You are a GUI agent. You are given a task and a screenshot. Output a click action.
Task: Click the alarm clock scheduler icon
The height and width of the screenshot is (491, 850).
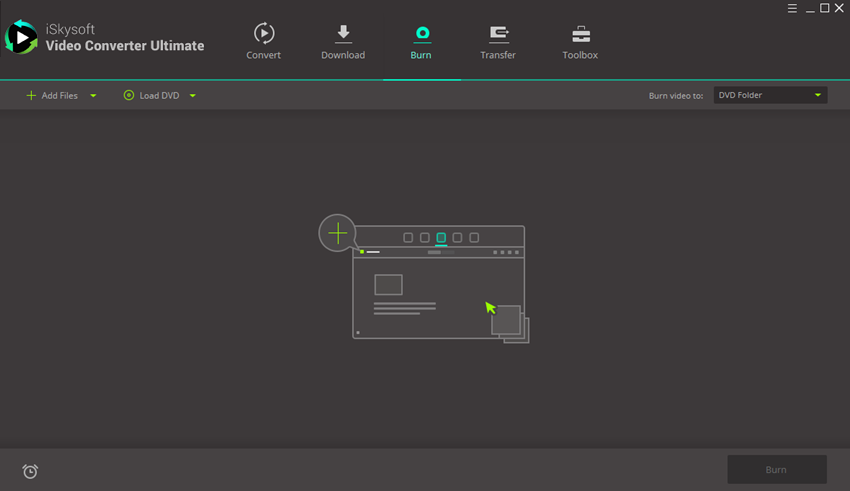30,471
